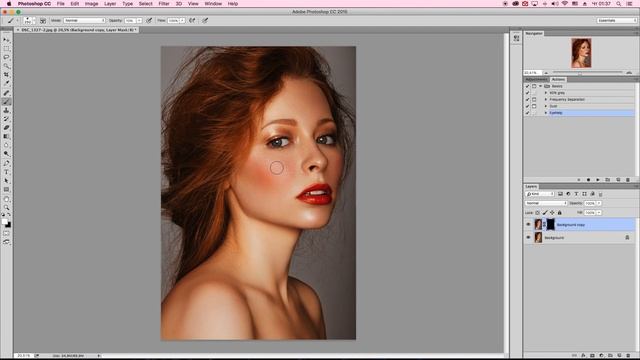The height and width of the screenshot is (360, 640).
Task: Click the white foreground color swatch
Action: [4, 222]
